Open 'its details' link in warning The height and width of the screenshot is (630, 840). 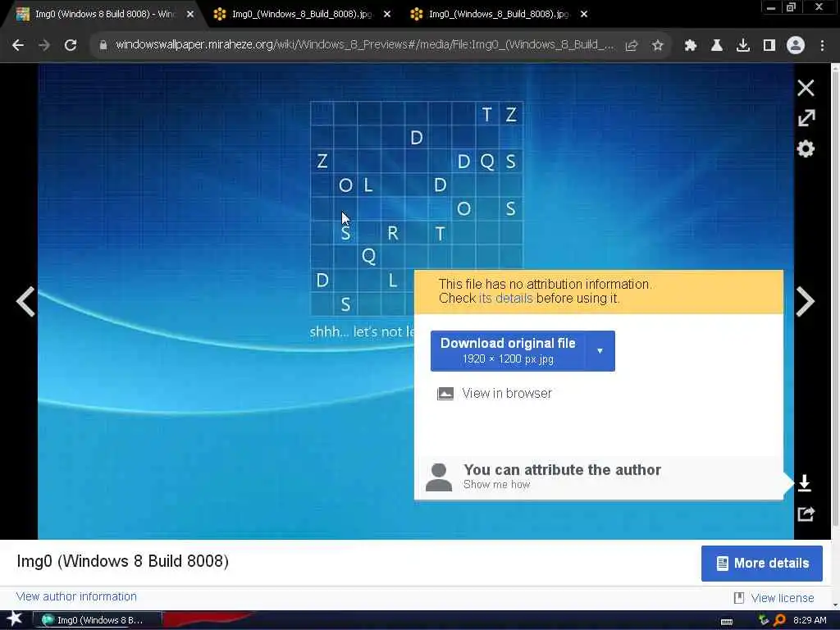click(x=505, y=299)
